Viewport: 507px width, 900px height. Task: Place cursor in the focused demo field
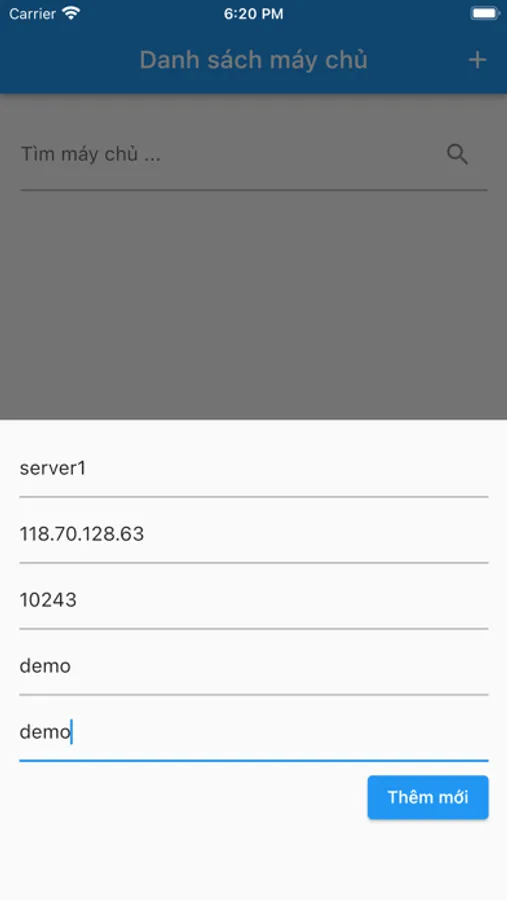[254, 732]
